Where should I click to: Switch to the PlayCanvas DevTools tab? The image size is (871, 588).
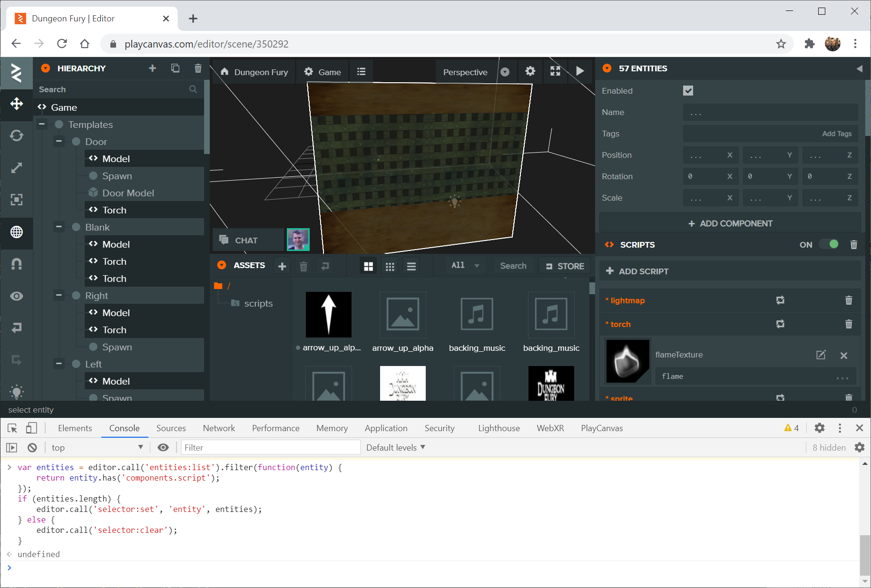tap(602, 428)
